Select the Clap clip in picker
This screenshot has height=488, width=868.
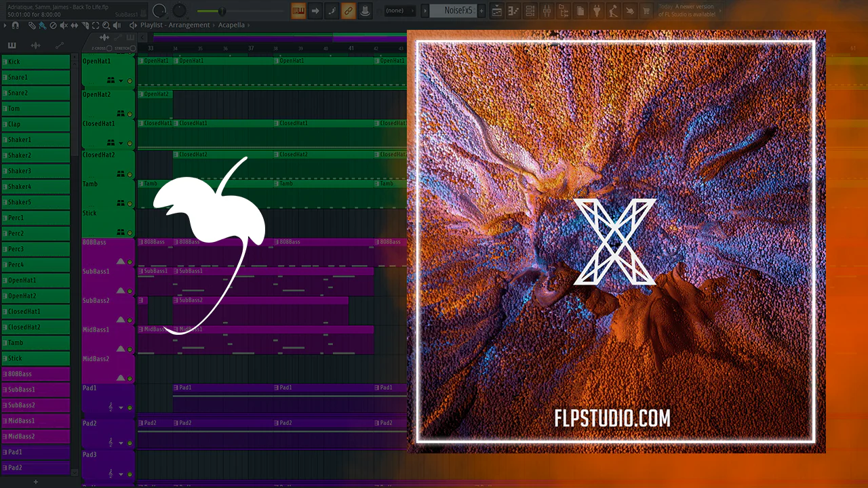tap(36, 124)
